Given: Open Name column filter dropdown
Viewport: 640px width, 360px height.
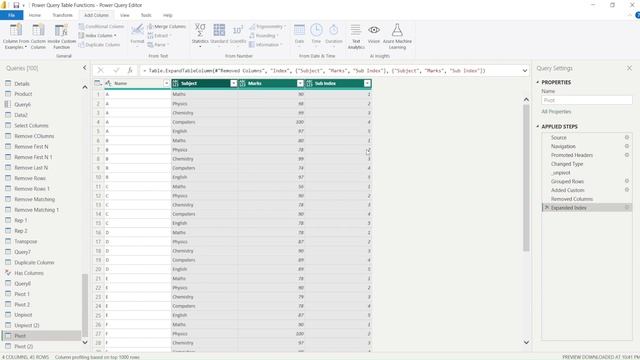Looking at the screenshot, I should pos(166,83).
